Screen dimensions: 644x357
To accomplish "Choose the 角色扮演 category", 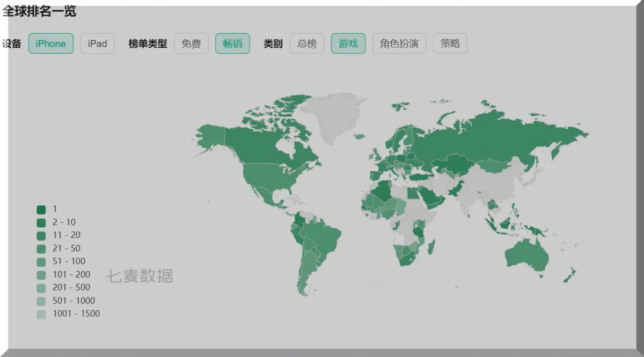I will pyautogui.click(x=399, y=43).
